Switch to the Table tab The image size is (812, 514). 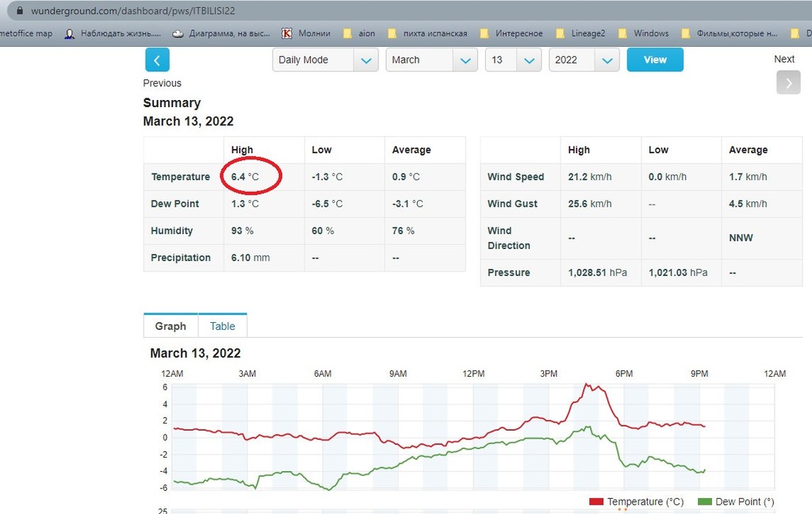coord(222,326)
